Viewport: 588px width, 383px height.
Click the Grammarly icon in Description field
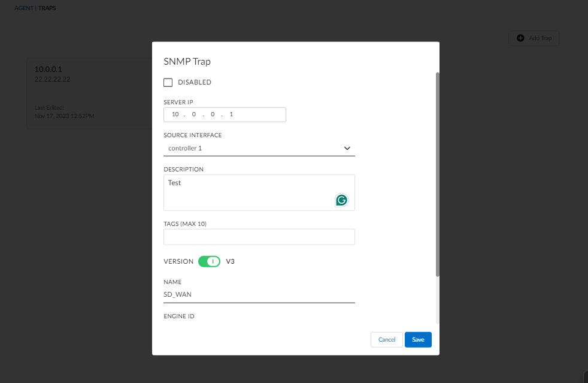(341, 200)
